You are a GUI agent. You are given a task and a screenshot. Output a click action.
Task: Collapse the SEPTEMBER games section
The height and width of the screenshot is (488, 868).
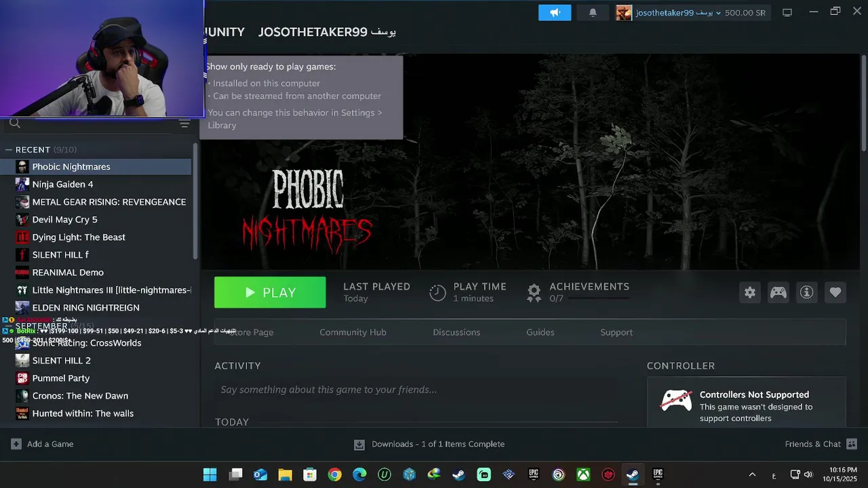pos(9,326)
